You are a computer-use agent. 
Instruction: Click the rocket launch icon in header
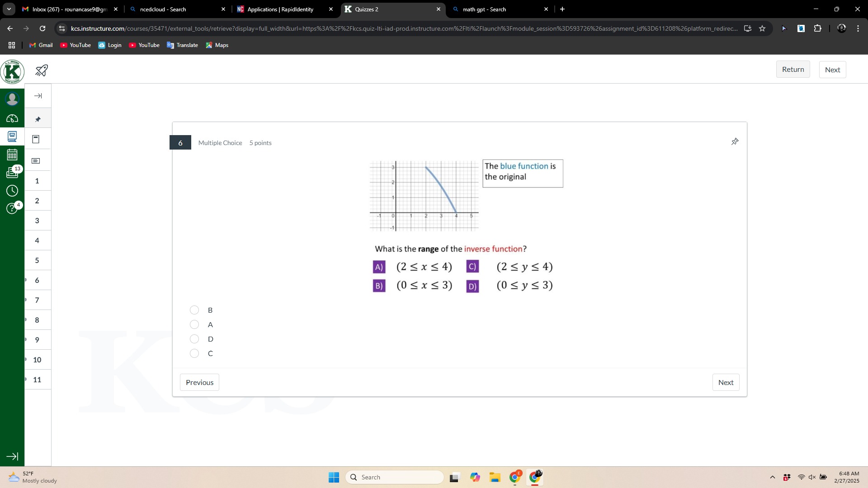[x=42, y=70]
